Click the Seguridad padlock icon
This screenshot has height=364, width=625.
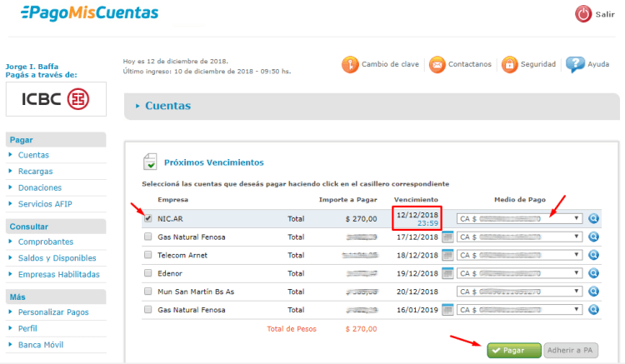(x=509, y=64)
